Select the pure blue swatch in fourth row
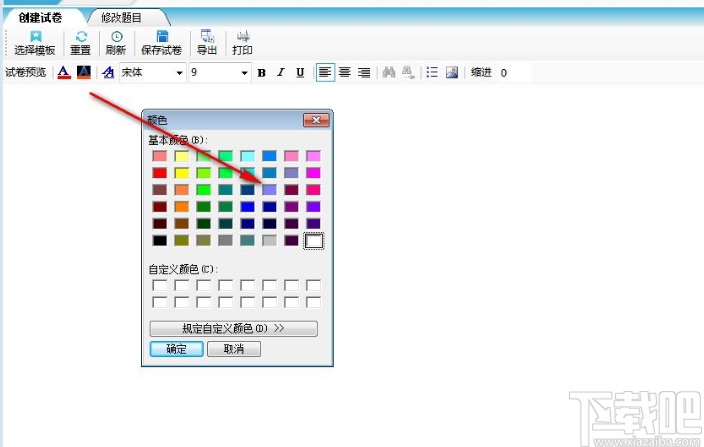Image resolution: width=704 pixels, height=447 pixels. pos(247,206)
